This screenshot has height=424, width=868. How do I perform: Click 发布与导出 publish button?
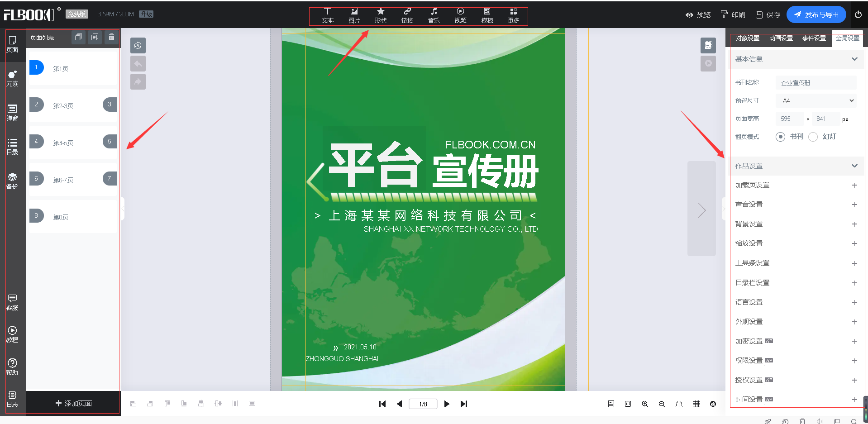(x=816, y=14)
